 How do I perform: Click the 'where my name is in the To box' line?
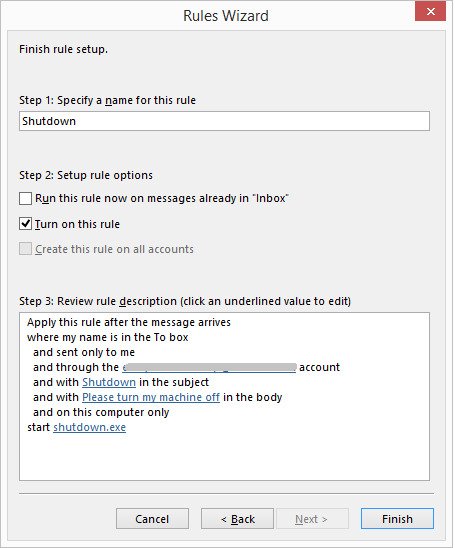pos(108,337)
